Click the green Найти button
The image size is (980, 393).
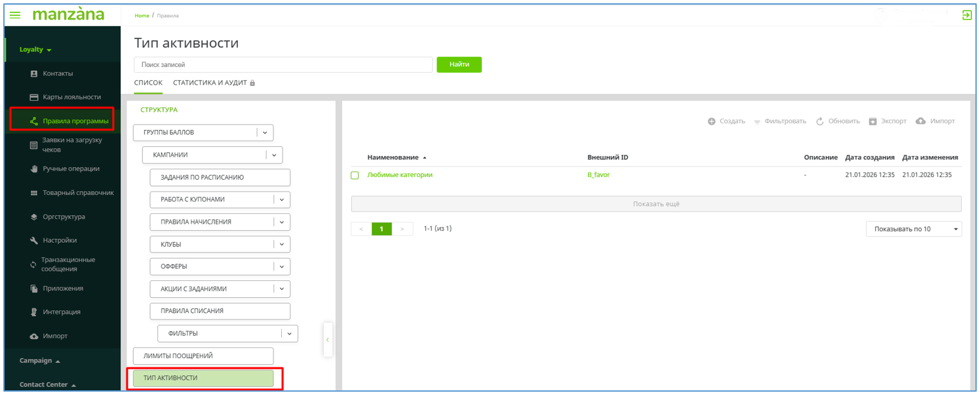(459, 64)
